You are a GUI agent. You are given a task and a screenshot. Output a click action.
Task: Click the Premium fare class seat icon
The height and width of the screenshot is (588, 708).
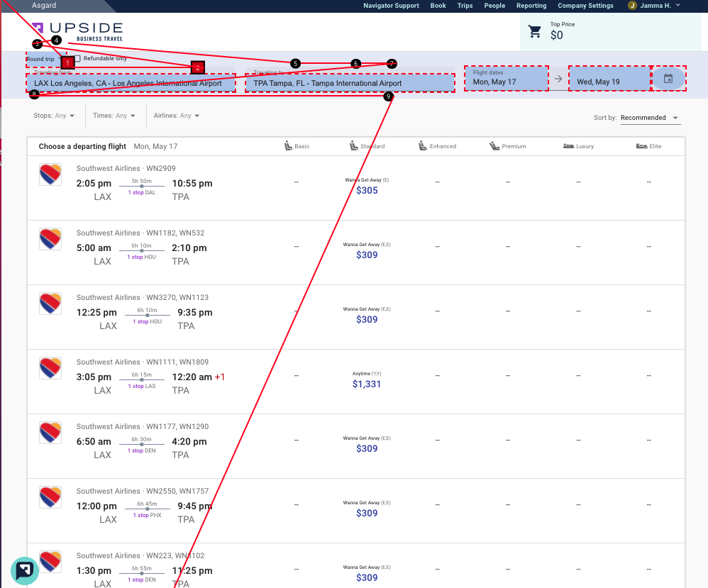click(494, 146)
